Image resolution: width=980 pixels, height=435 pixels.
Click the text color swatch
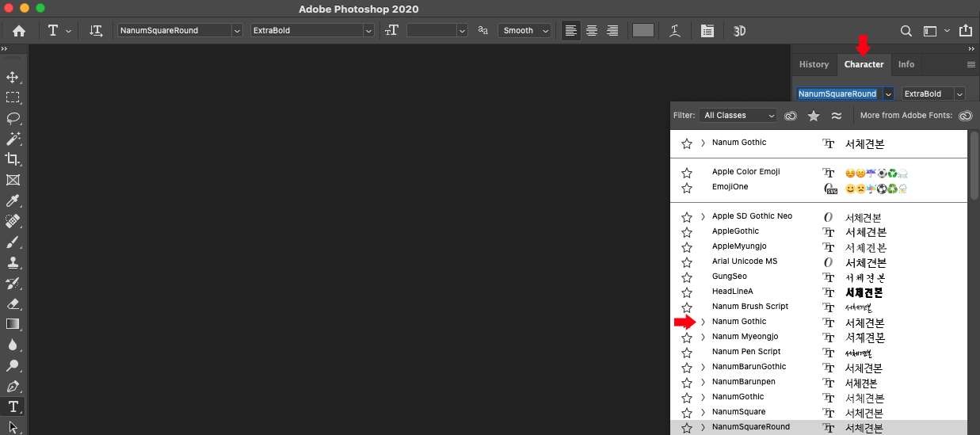643,31
